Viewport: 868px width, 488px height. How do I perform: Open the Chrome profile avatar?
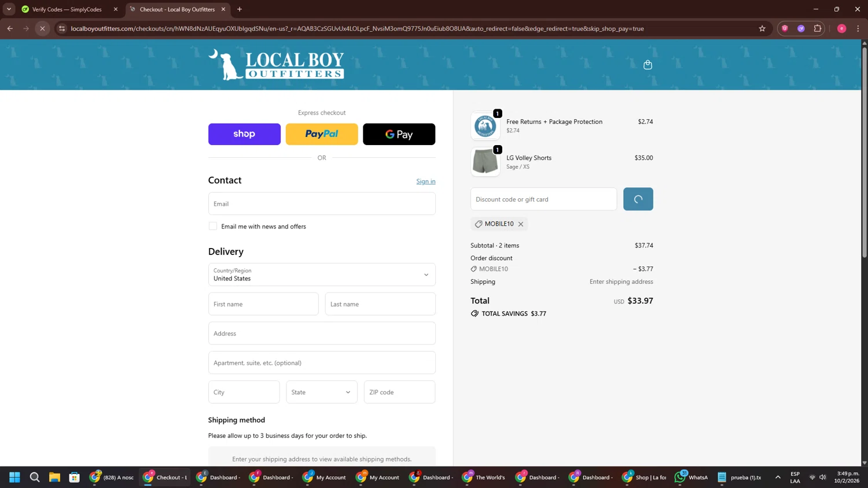pos(841,28)
